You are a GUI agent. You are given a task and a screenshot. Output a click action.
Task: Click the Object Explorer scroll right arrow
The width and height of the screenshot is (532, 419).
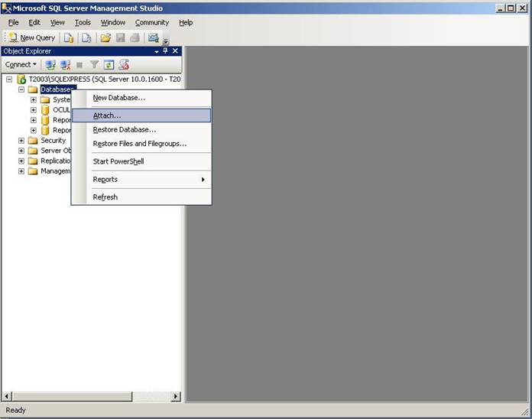click(x=175, y=396)
